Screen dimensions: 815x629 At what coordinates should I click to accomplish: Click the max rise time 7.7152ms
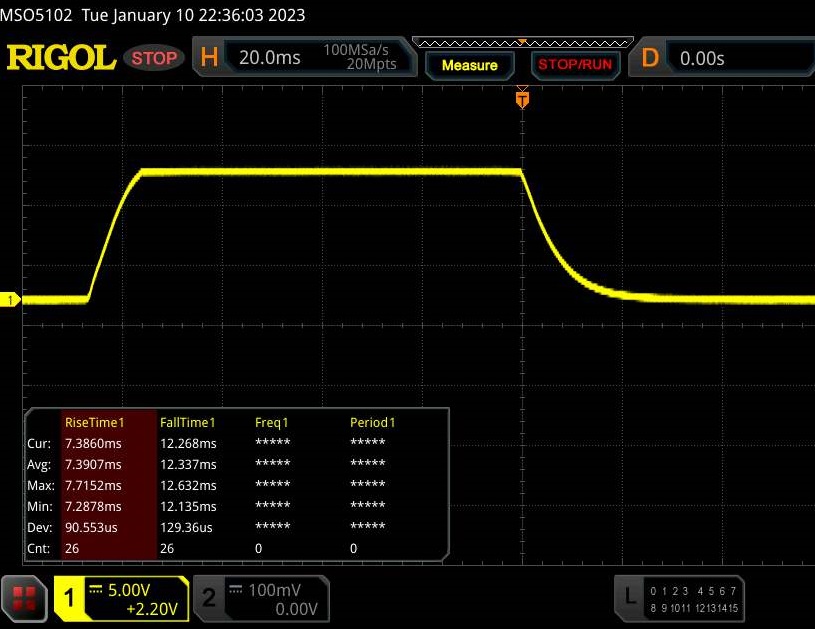[x=93, y=486]
